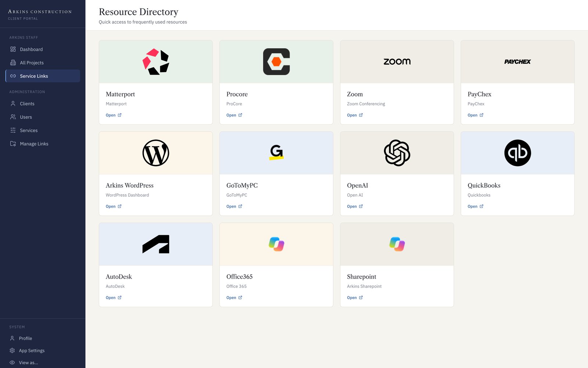Open the GoToMyPC link

tap(234, 206)
